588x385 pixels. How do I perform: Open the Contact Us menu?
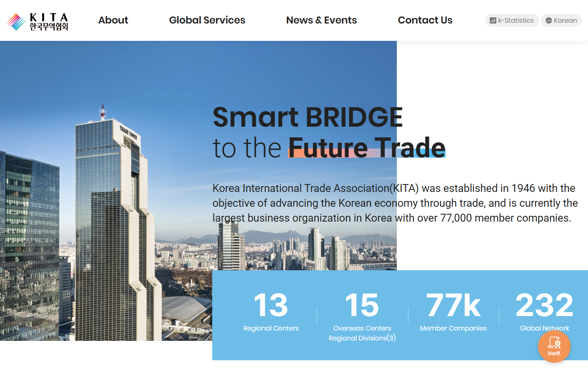[425, 20]
